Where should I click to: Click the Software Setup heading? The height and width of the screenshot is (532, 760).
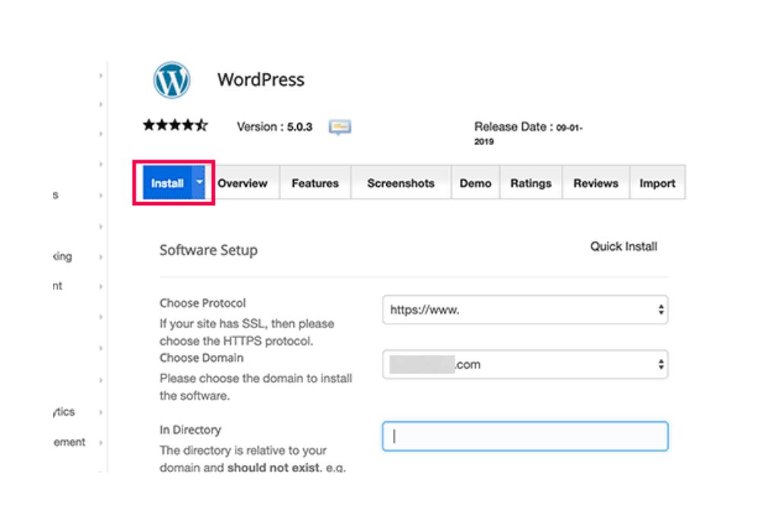[x=208, y=251]
